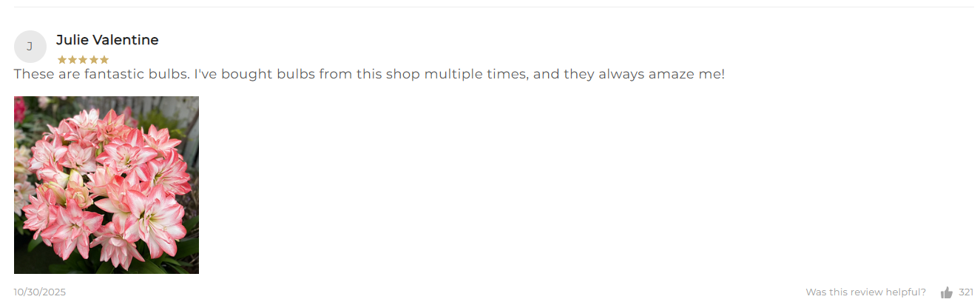Click "amaze me!" at the review's end
This screenshot has height=305, width=980.
point(686,75)
